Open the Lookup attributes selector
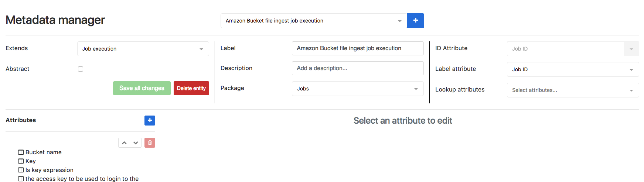 572,90
